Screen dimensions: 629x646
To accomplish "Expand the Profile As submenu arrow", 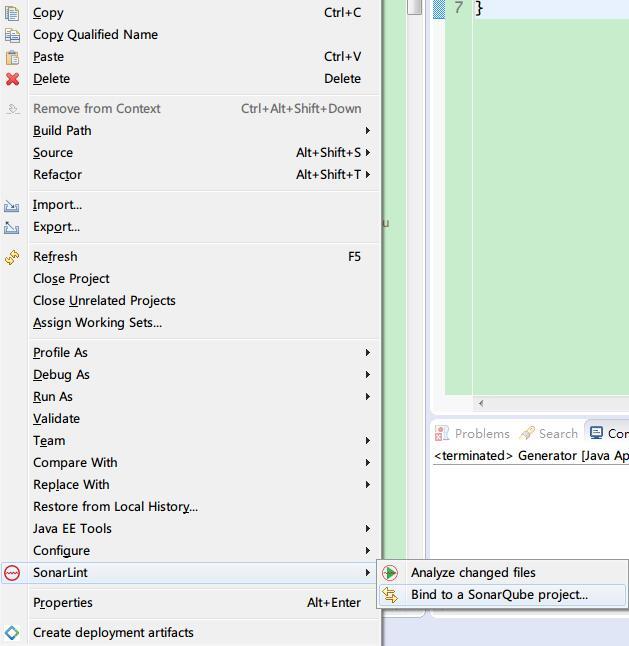I will (368, 353).
